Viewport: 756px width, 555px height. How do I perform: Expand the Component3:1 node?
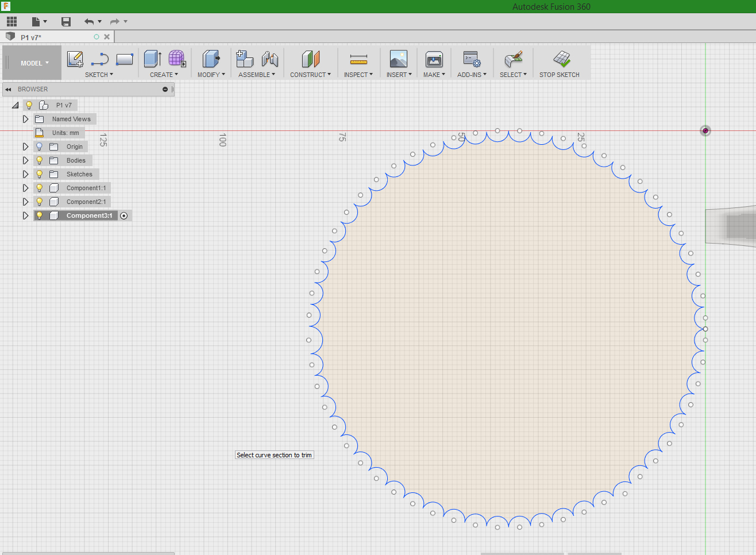25,215
